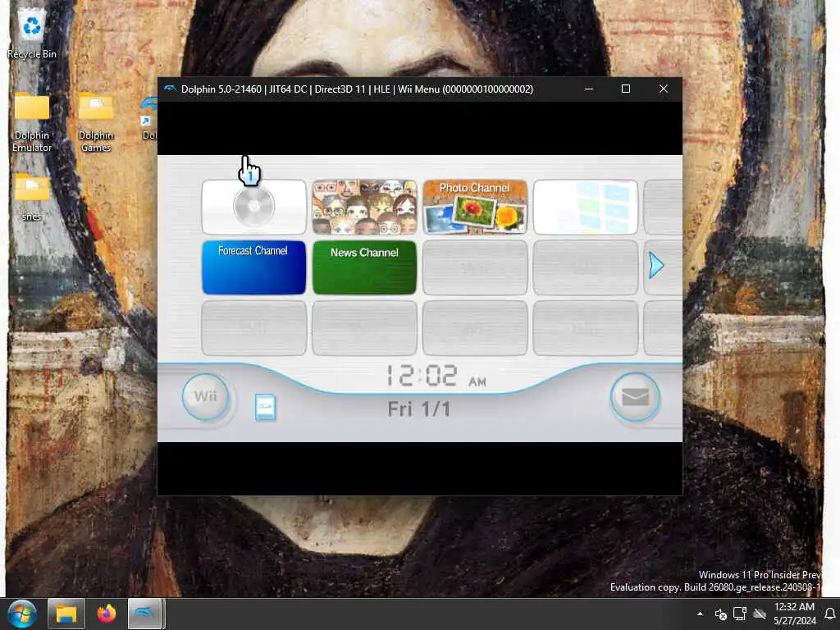Select the Forecast Channel
Screen dimensions: 840x630
pyautogui.click(x=254, y=267)
